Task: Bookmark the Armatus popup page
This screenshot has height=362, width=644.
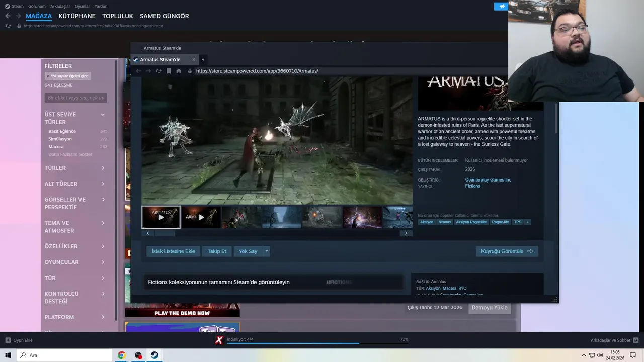Action: point(169,71)
